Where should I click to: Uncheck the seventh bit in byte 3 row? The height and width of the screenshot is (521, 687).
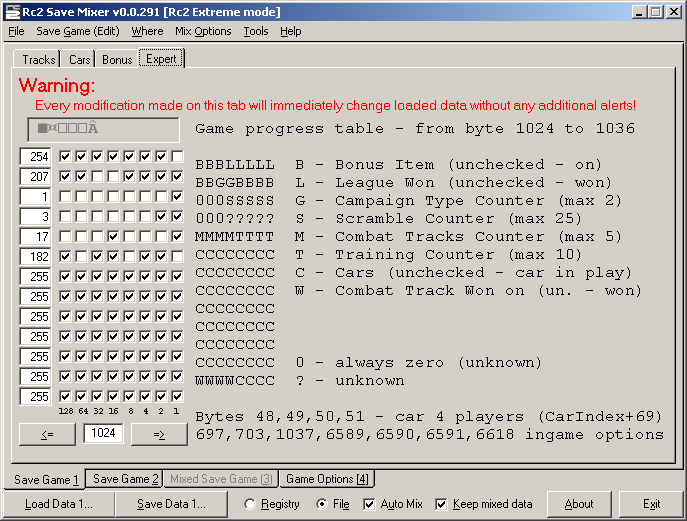click(161, 216)
